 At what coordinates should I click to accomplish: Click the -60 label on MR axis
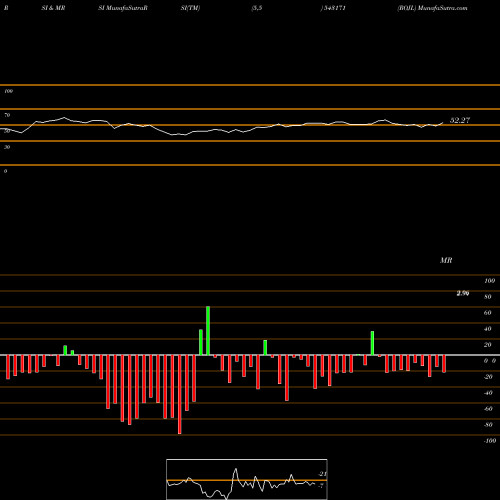pos(488,409)
